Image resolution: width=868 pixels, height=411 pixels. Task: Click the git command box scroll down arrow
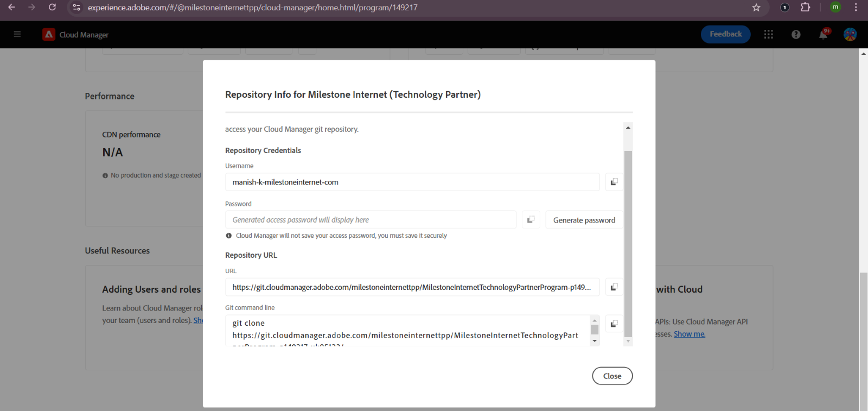595,341
